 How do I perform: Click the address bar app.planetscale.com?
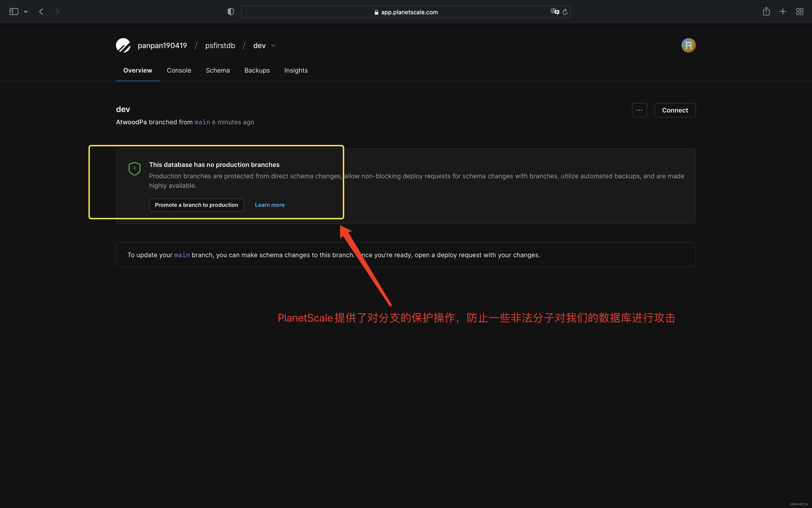pyautogui.click(x=406, y=12)
